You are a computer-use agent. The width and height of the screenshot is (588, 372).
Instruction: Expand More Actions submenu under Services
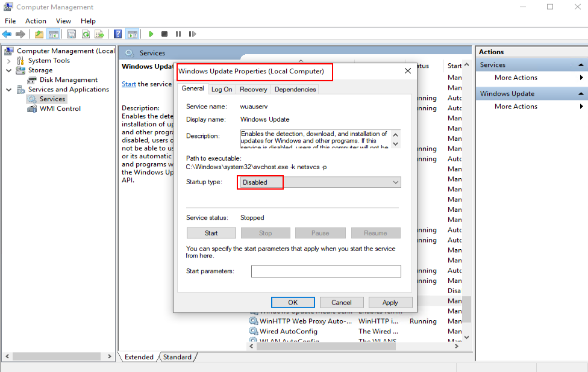(x=581, y=78)
